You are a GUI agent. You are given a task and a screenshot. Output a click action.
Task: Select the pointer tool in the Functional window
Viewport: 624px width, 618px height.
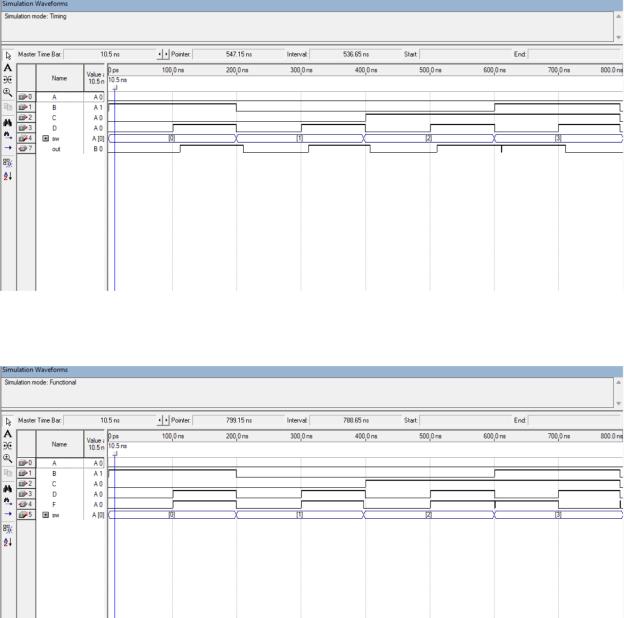coord(8,421)
